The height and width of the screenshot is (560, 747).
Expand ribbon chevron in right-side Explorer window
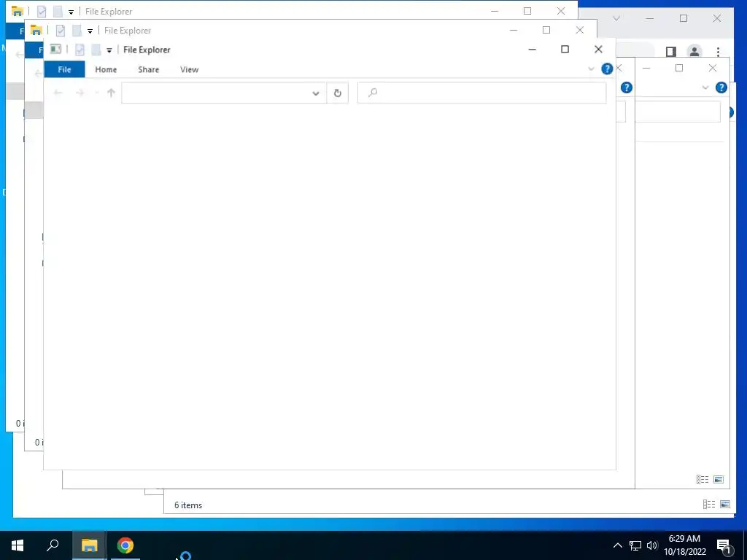click(x=705, y=87)
